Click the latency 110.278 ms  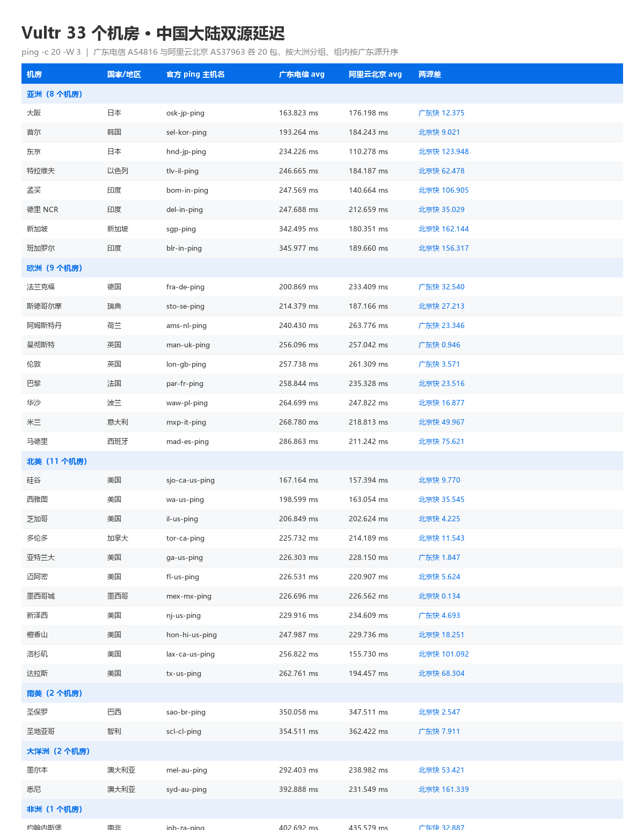click(368, 152)
